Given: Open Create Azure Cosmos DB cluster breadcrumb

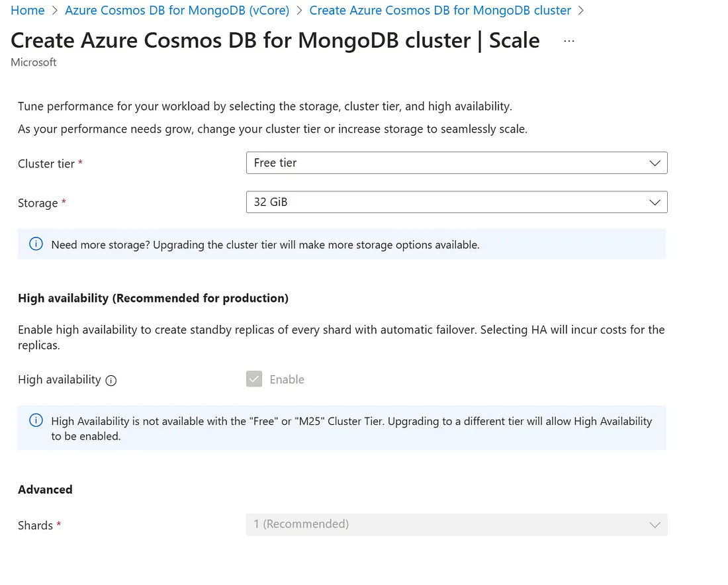Looking at the screenshot, I should (x=440, y=10).
